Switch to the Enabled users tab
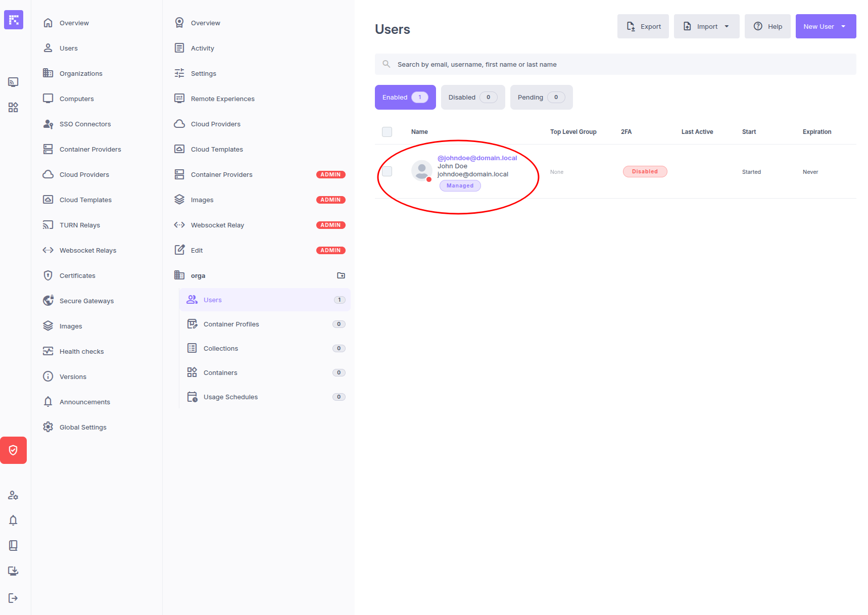Screen dimensions: 868x615 point(405,97)
